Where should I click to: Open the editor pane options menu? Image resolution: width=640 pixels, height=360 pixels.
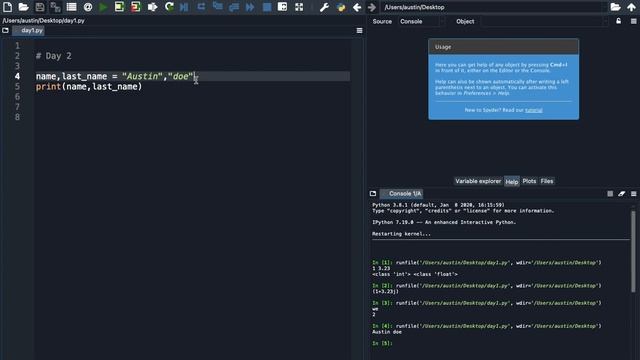point(360,31)
